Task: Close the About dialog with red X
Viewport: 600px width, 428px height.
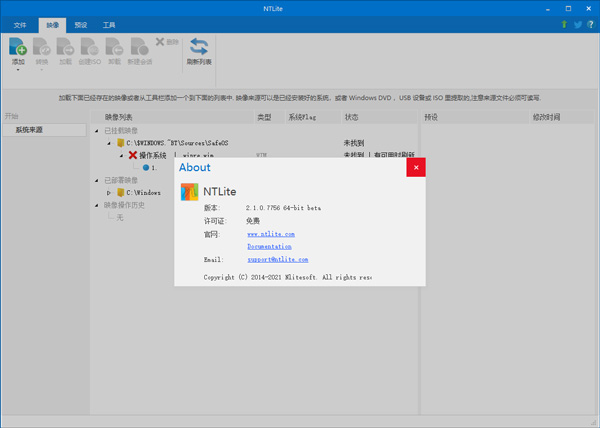Action: [x=415, y=168]
